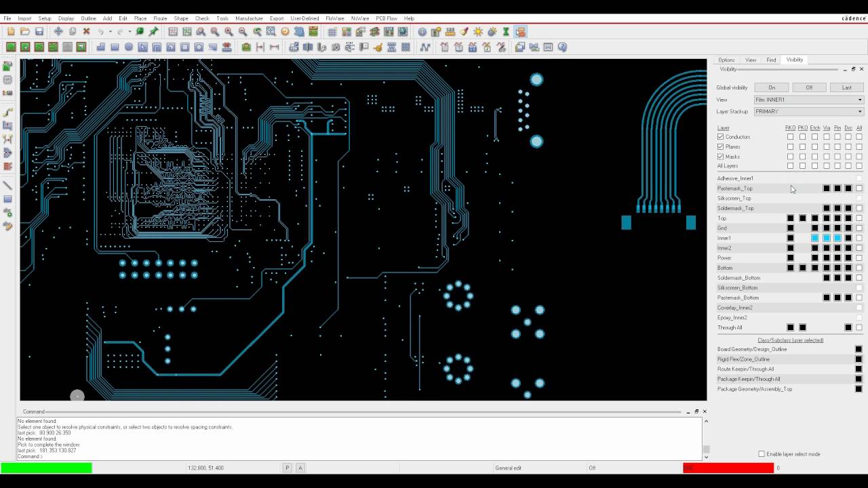Image resolution: width=868 pixels, height=488 pixels.
Task: Open the Layer Stackup PRIMARY dropdown
Action: point(809,111)
